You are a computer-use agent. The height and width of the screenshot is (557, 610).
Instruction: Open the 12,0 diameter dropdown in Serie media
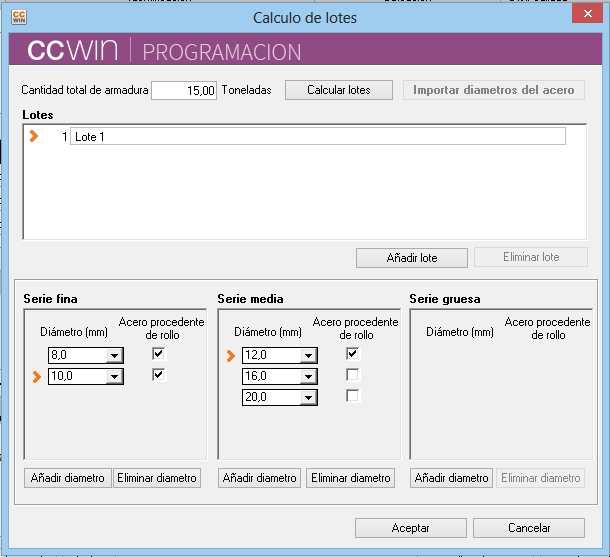click(x=309, y=355)
